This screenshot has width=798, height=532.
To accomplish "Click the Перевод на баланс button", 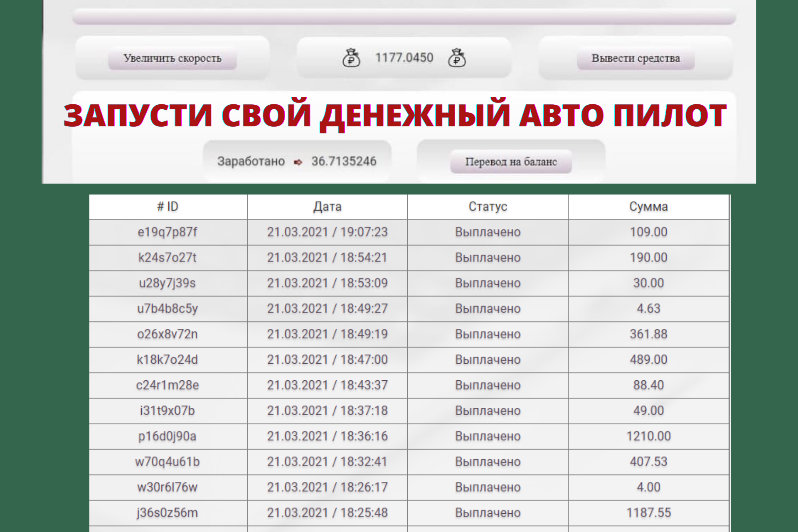I will pyautogui.click(x=511, y=162).
